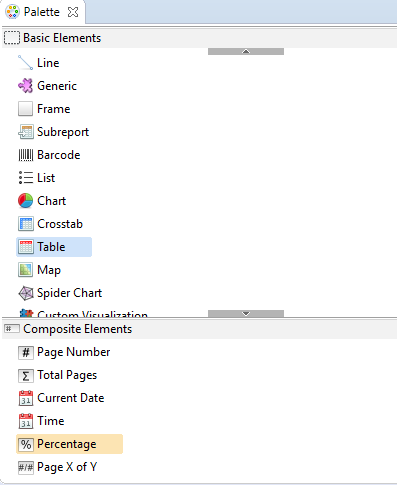Click the Table label
Screen dimensions: 397x485
[51, 247]
